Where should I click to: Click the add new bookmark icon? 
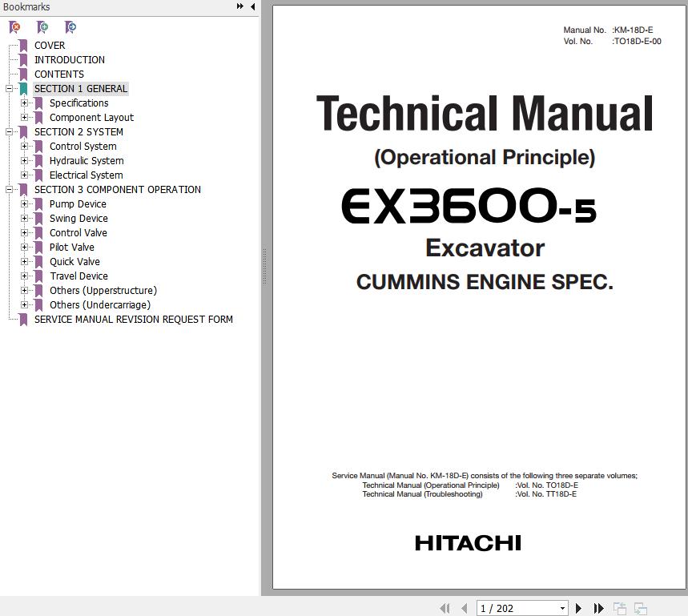42,27
